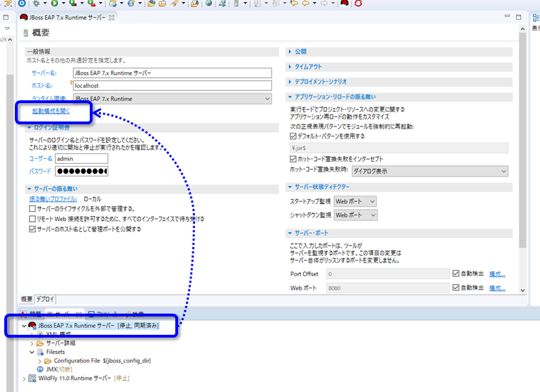Viewport: 540px width, 392px height.
Task: Click the red JBoss hat toolbar icon
Action: point(344,4)
